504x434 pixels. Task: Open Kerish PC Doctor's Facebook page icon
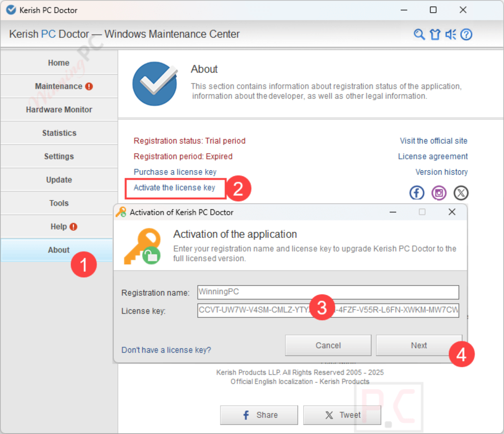click(x=417, y=193)
